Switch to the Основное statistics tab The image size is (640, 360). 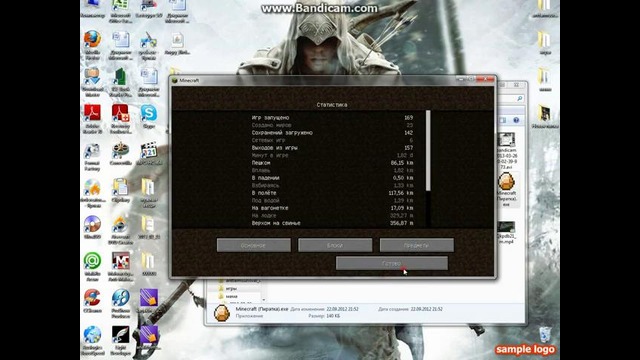[253, 245]
